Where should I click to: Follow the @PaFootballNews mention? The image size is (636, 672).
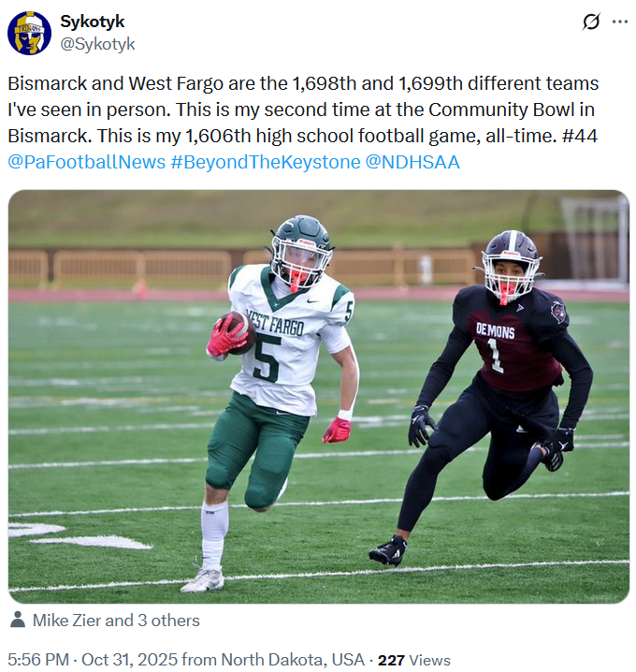[x=86, y=163]
